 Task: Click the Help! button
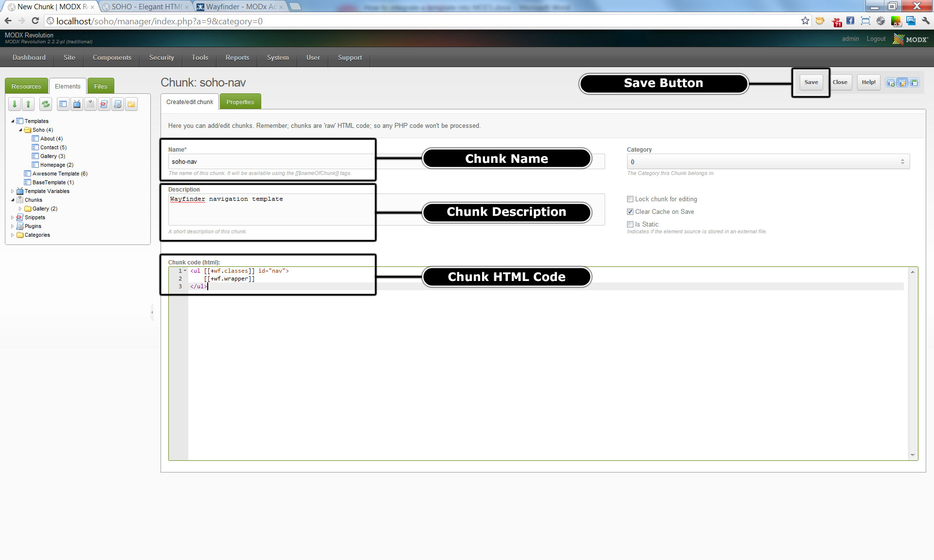pyautogui.click(x=868, y=82)
